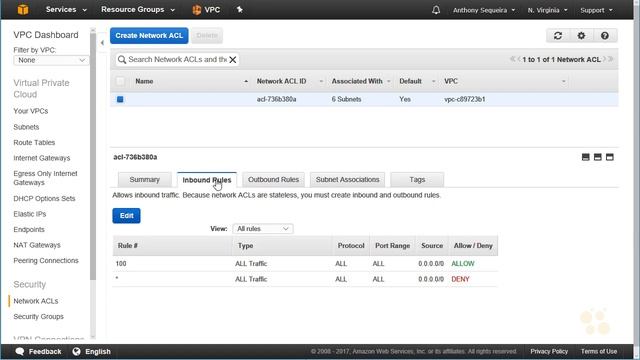Open the Services dropdown menu
The height and width of the screenshot is (360, 640).
(x=66, y=9)
